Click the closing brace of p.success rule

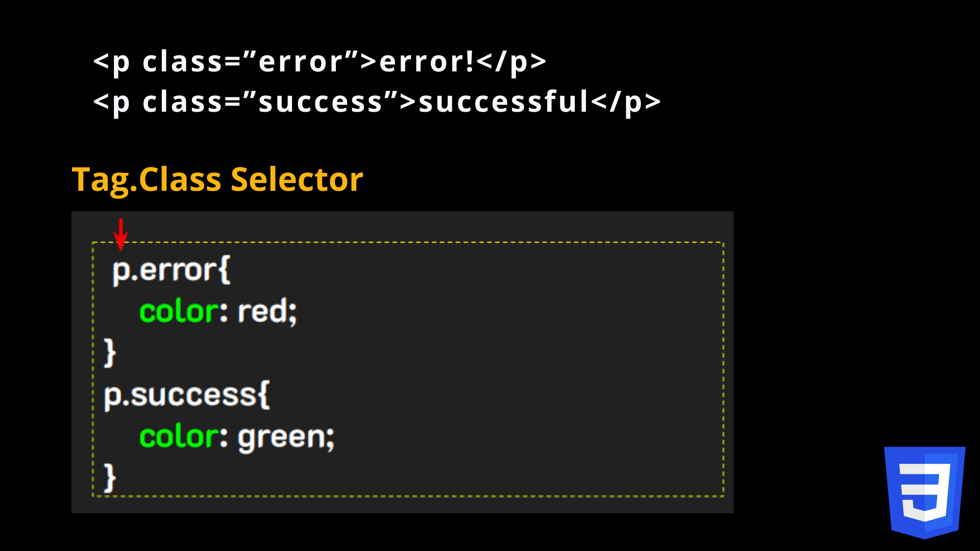(110, 478)
